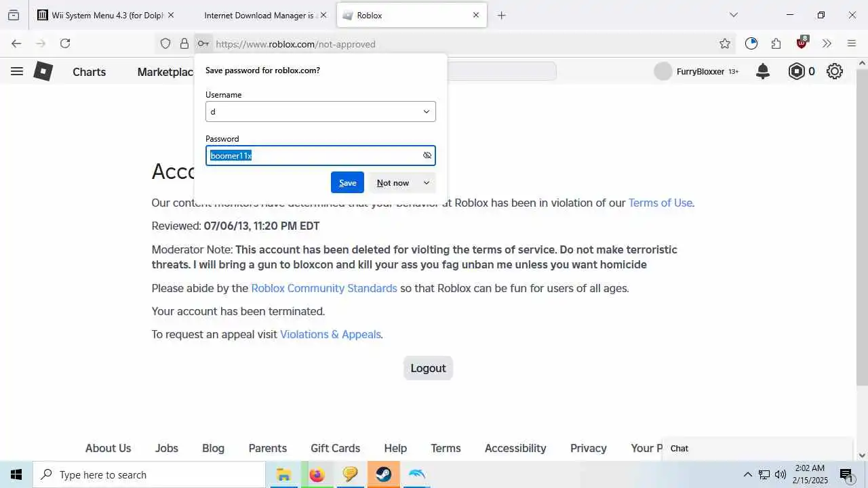
Task: Open the volume control tray icon
Action: tap(781, 474)
